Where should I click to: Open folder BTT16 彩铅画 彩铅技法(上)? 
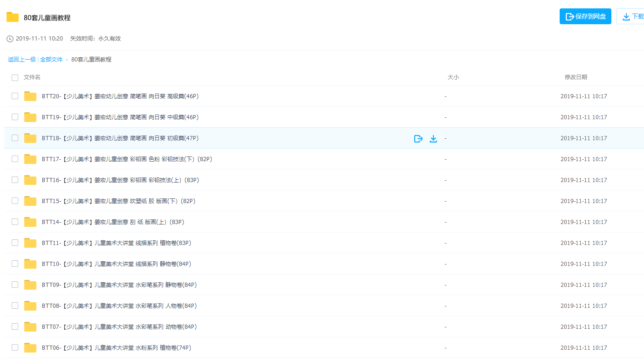point(120,180)
